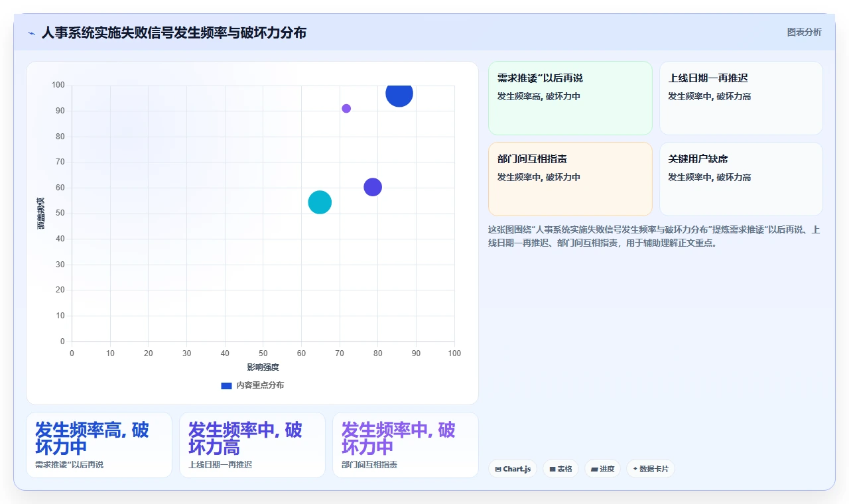Click the stat card captioned 上线日期一再推迟

pyautogui.click(x=252, y=445)
